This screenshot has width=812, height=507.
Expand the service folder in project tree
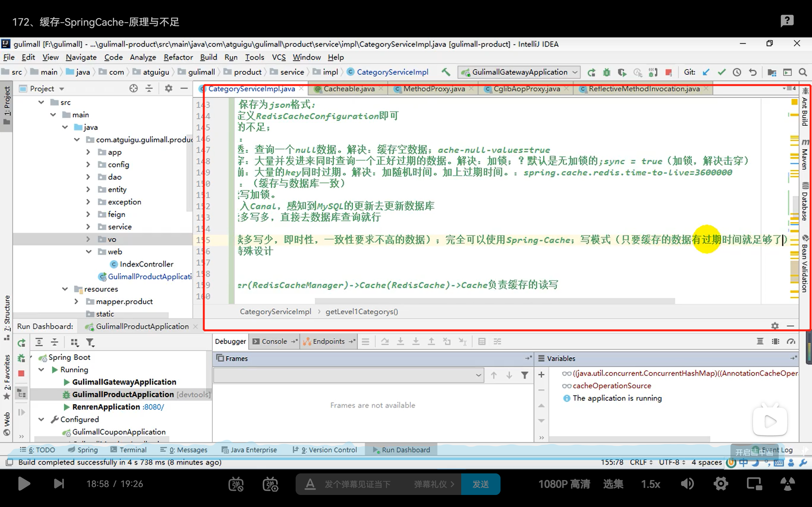[x=88, y=227]
